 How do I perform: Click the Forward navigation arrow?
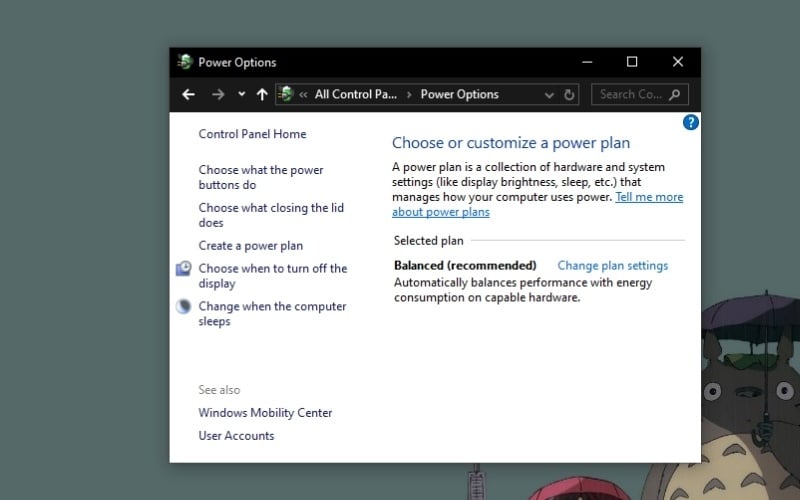[218, 94]
